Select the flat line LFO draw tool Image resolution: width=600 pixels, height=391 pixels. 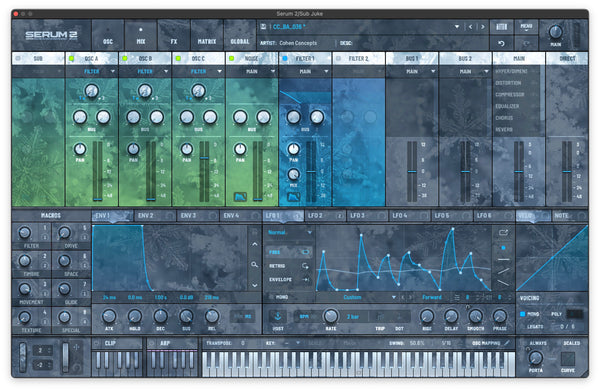[503, 259]
